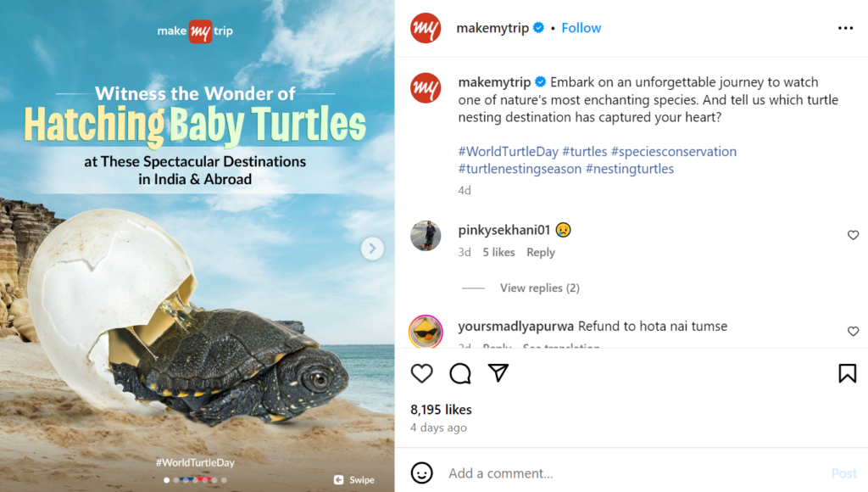The height and width of the screenshot is (492, 868).
Task: Toggle like by tapping 8,195 likes heart
Action: pos(440,409)
